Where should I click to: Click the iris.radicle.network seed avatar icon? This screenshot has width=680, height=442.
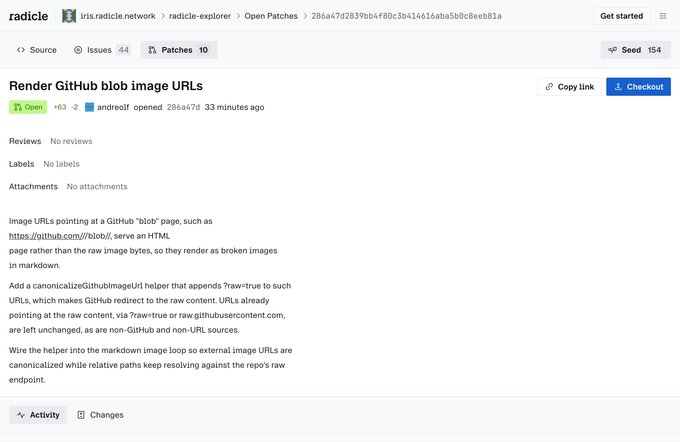69,16
